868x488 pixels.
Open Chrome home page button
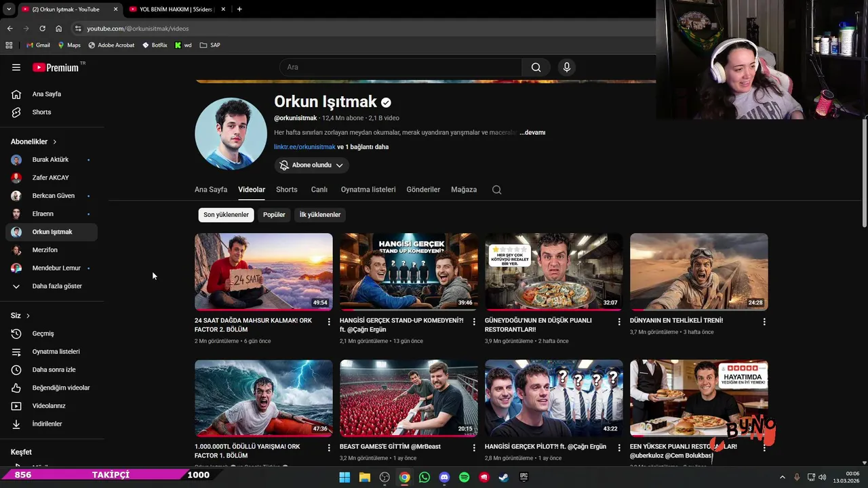tap(59, 28)
